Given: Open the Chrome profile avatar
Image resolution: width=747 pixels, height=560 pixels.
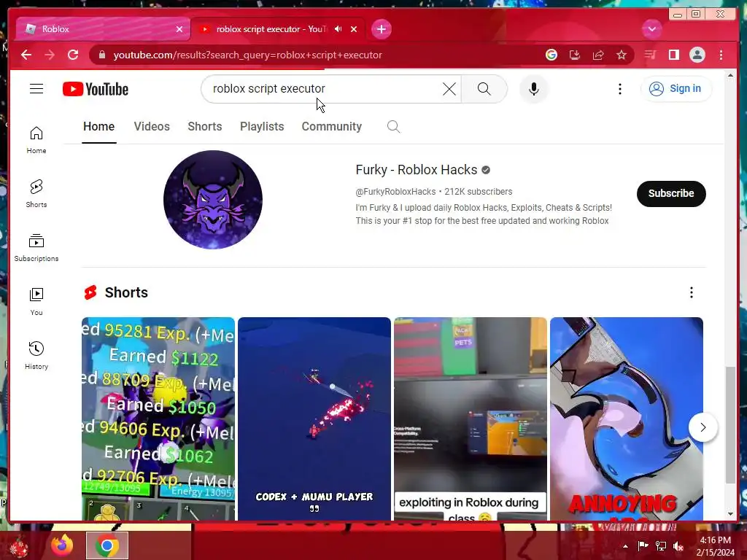Looking at the screenshot, I should [x=697, y=55].
